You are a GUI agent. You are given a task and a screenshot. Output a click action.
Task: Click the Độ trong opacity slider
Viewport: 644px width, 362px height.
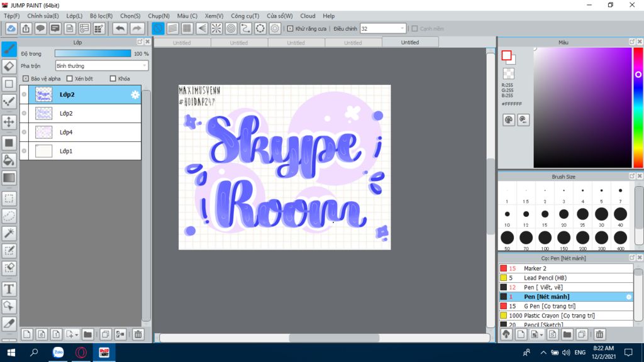(x=93, y=53)
